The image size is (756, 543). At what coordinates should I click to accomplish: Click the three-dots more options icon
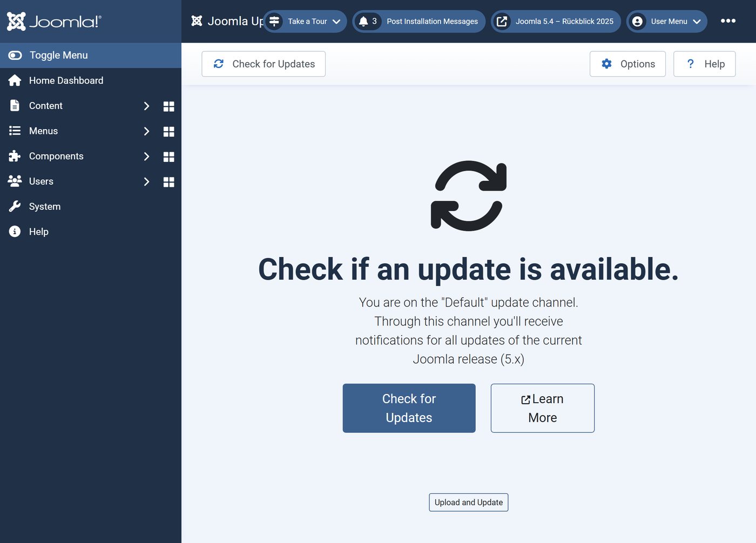click(x=728, y=21)
